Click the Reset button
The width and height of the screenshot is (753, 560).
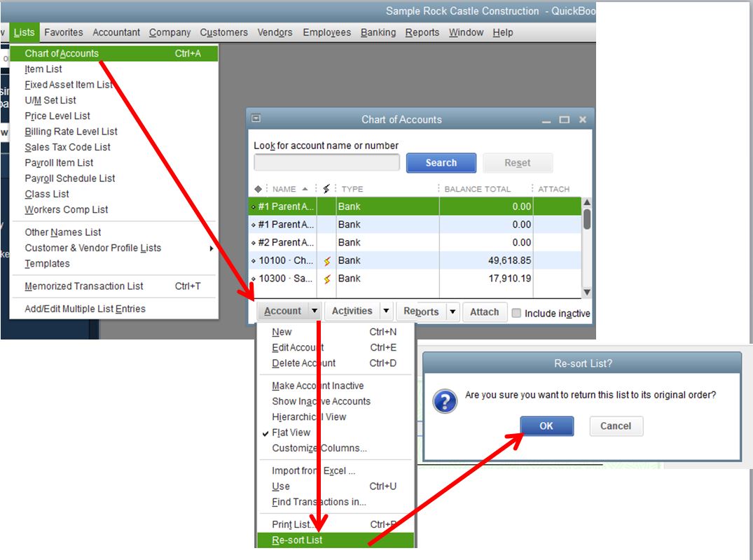coord(517,162)
